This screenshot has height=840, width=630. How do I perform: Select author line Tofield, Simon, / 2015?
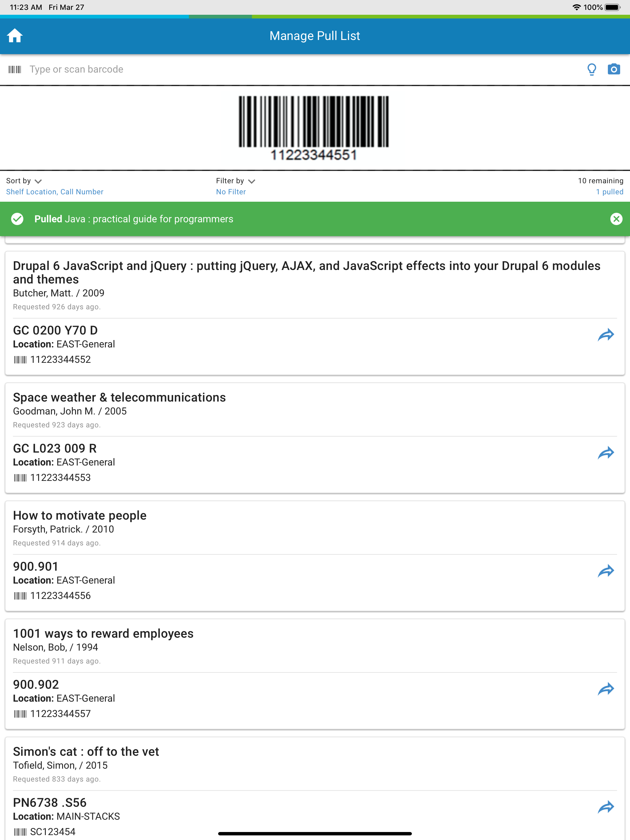point(60,766)
